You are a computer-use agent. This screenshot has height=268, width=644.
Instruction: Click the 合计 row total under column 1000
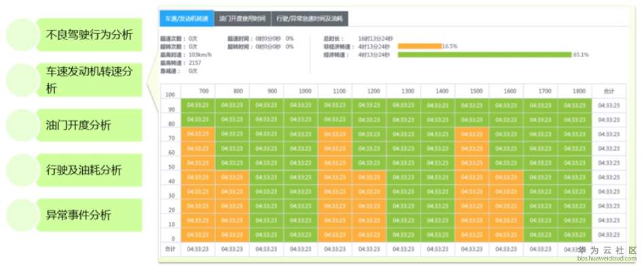click(x=301, y=249)
